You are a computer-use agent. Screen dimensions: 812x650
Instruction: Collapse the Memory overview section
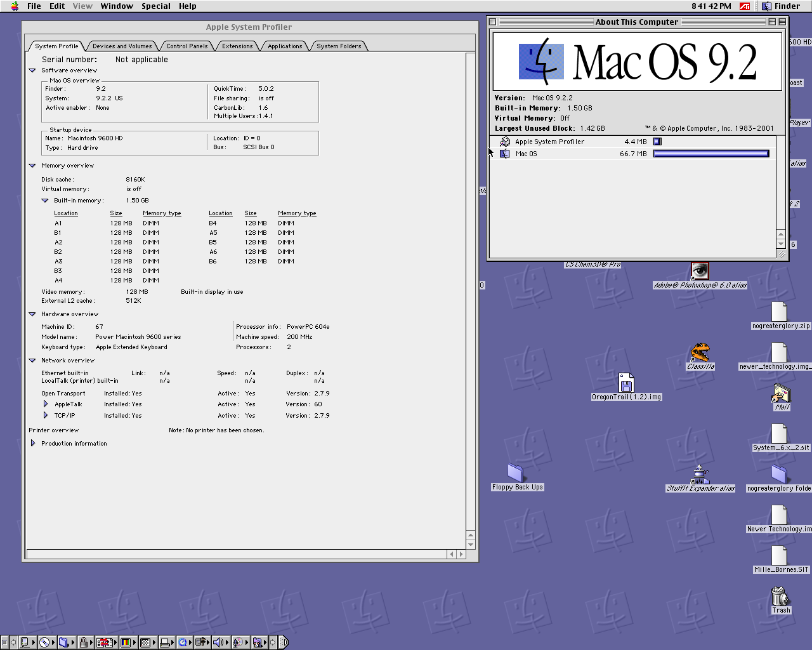(x=32, y=166)
